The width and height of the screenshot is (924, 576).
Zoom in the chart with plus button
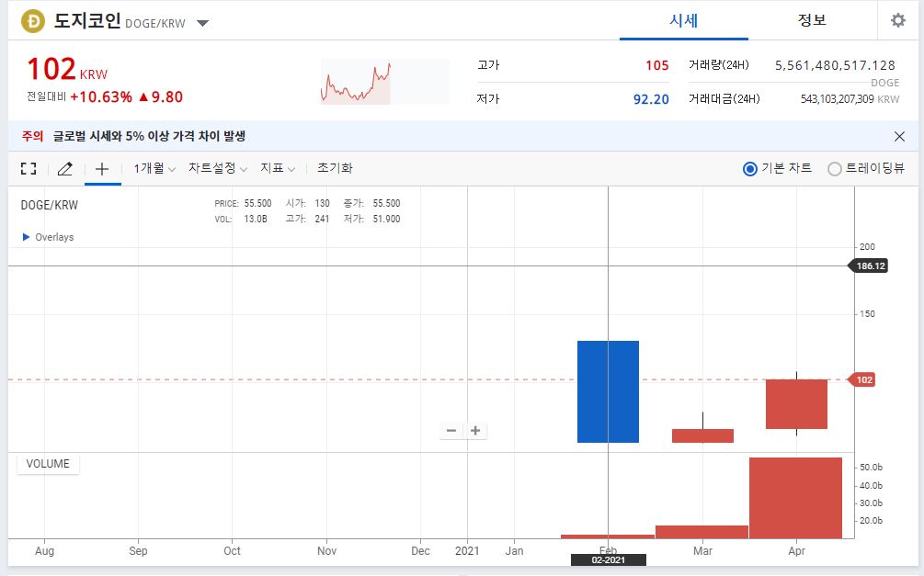(475, 431)
